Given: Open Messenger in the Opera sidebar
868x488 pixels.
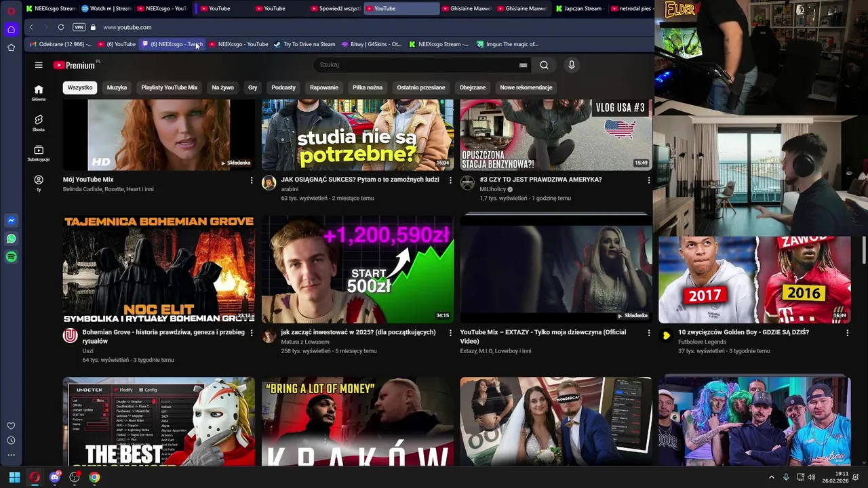Looking at the screenshot, I should coord(11,221).
